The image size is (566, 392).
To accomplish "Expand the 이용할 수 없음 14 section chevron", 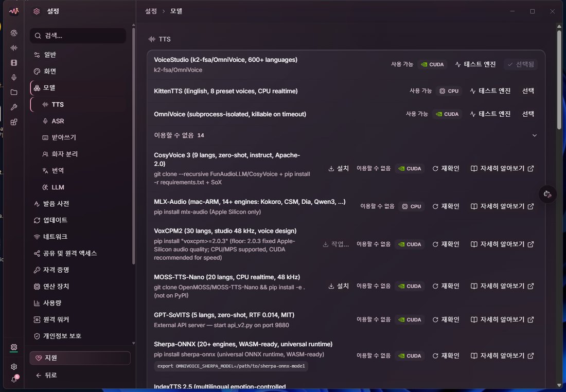I will point(535,135).
